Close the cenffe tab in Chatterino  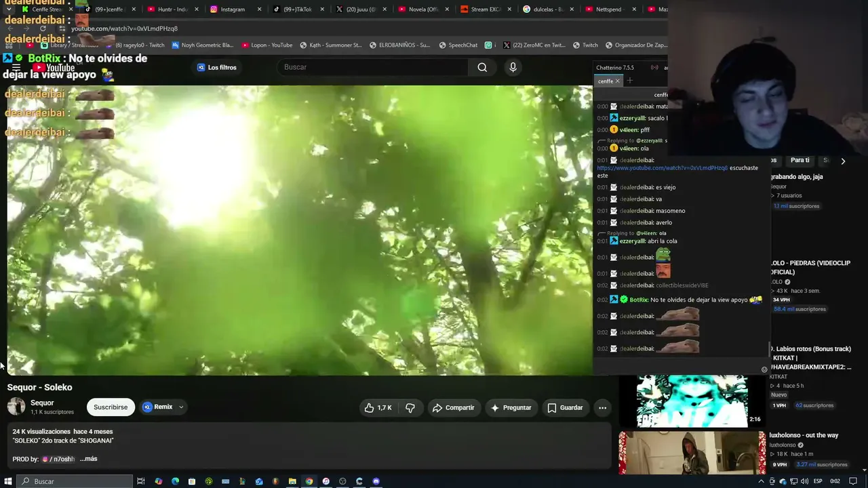point(617,81)
